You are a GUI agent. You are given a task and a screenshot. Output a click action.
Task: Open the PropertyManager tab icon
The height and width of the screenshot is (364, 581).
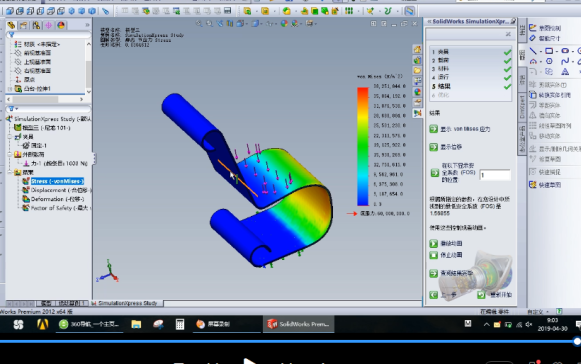point(23,25)
